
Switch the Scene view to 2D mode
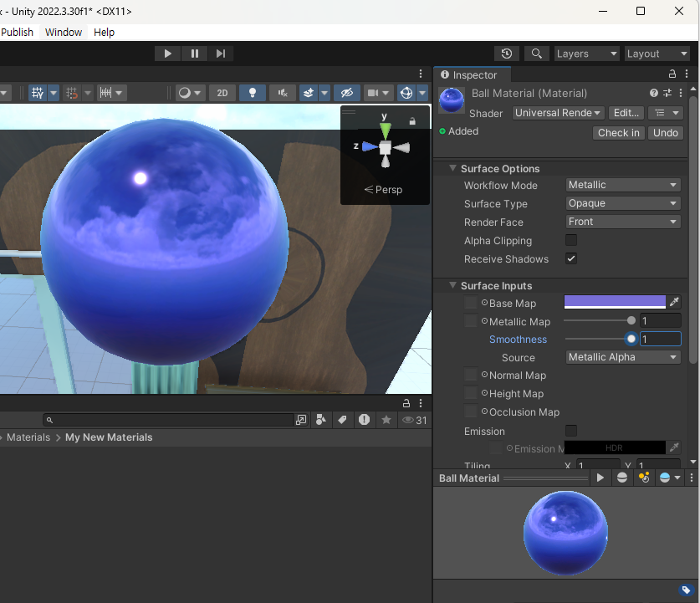coord(222,93)
